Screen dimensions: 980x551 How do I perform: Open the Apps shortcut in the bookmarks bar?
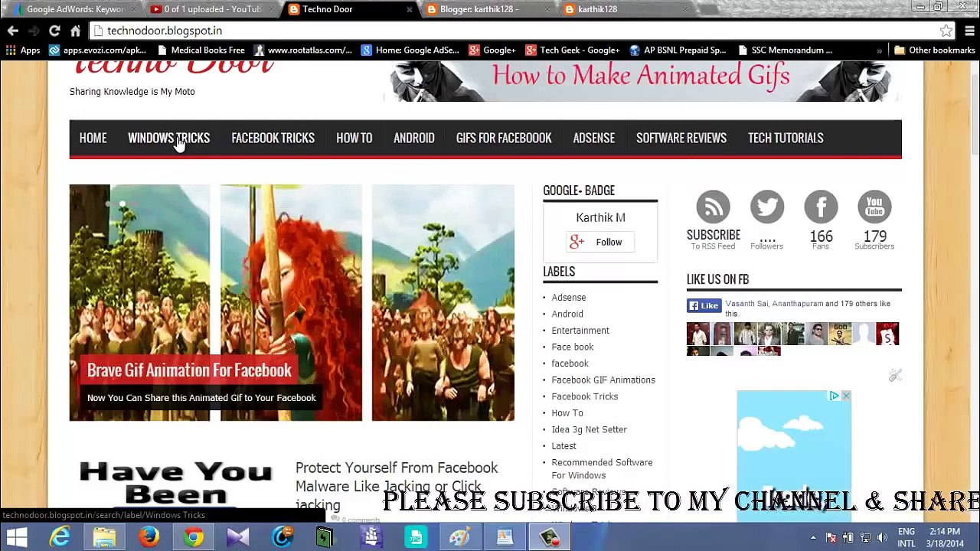23,51
